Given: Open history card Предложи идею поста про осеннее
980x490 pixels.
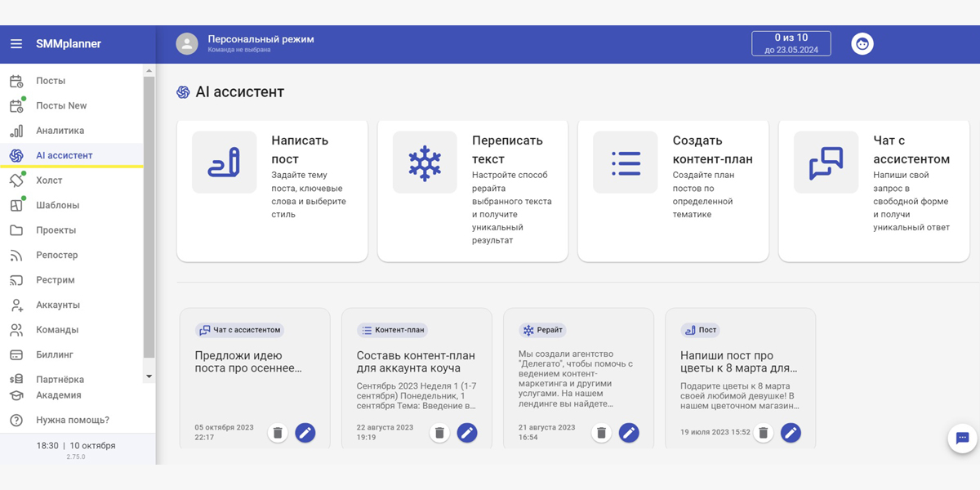Looking at the screenshot, I should 255,378.
